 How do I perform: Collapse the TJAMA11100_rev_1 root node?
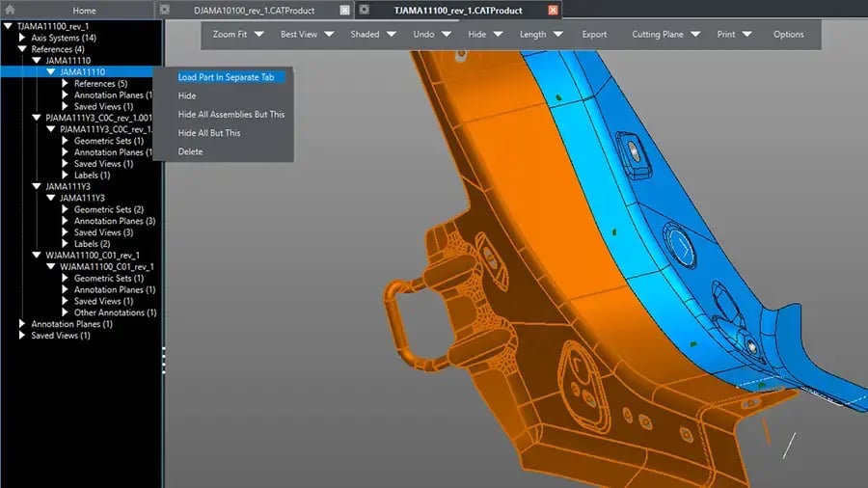pos(8,26)
